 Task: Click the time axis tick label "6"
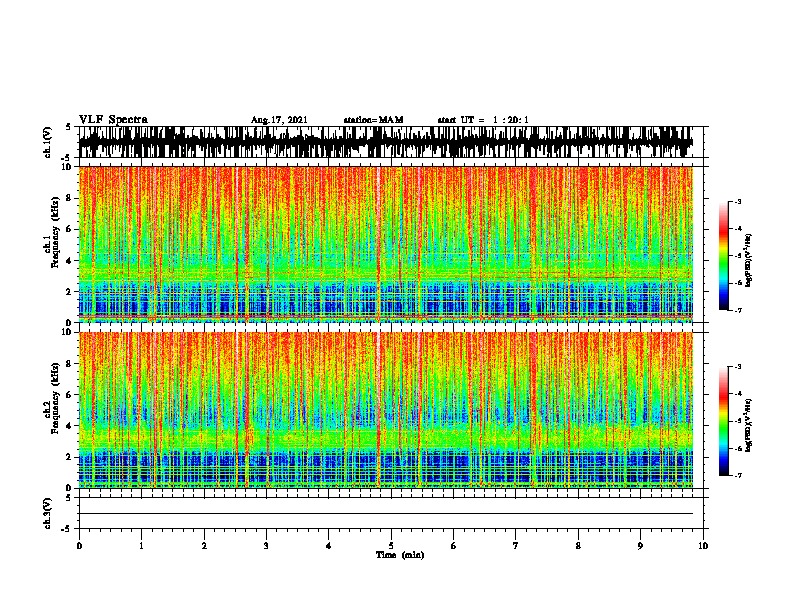click(x=453, y=546)
